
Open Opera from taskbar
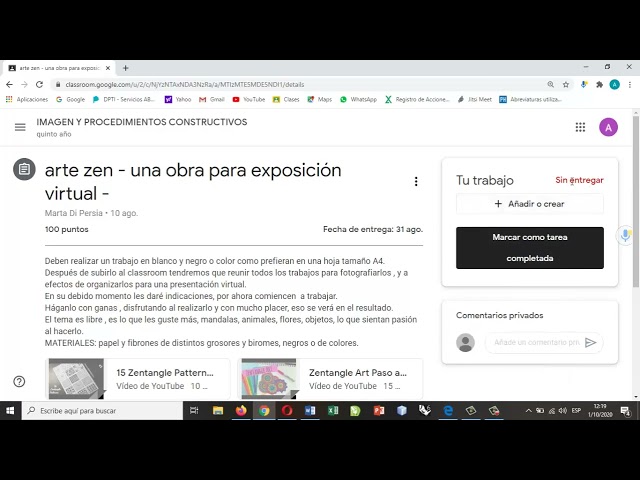287,411
